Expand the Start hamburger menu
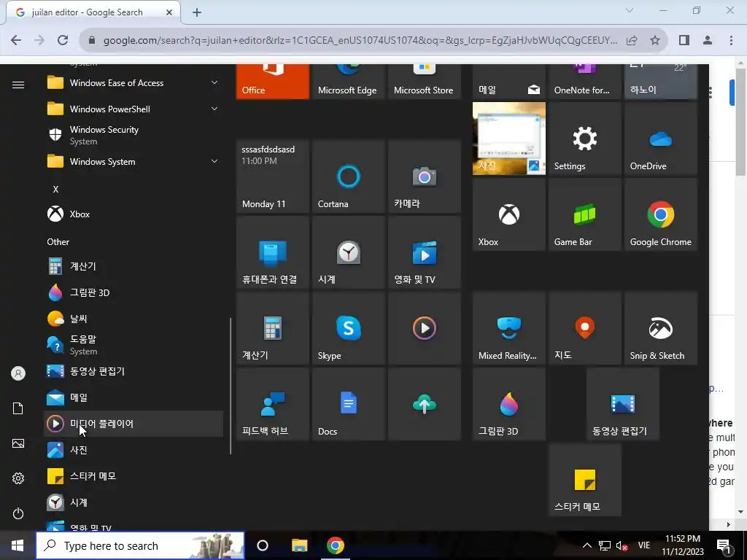The height and width of the screenshot is (560, 747). pyautogui.click(x=18, y=85)
